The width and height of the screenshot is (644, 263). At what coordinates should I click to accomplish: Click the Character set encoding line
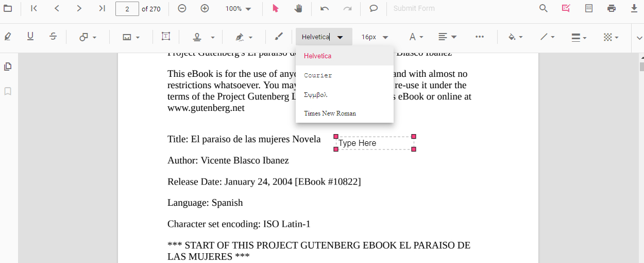239,224
